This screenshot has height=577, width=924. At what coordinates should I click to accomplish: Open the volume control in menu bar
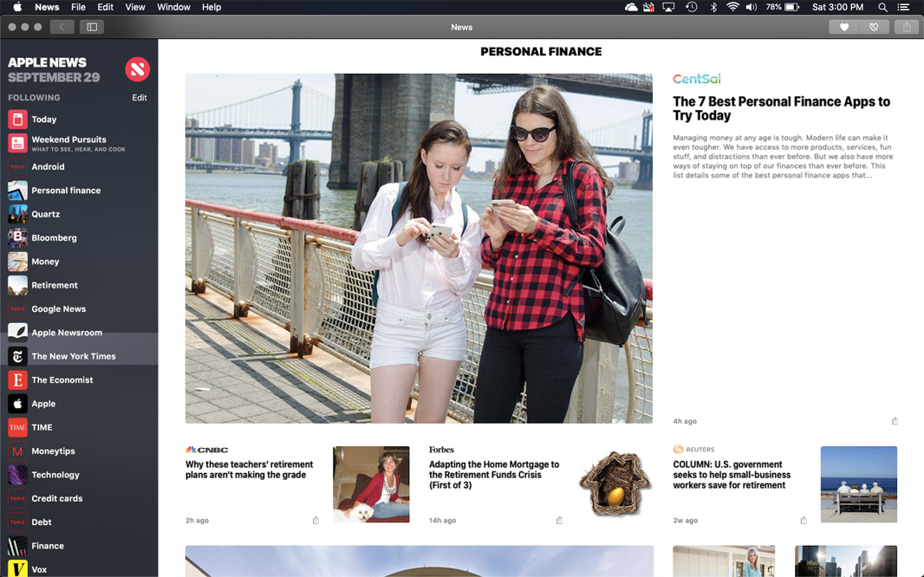[751, 7]
